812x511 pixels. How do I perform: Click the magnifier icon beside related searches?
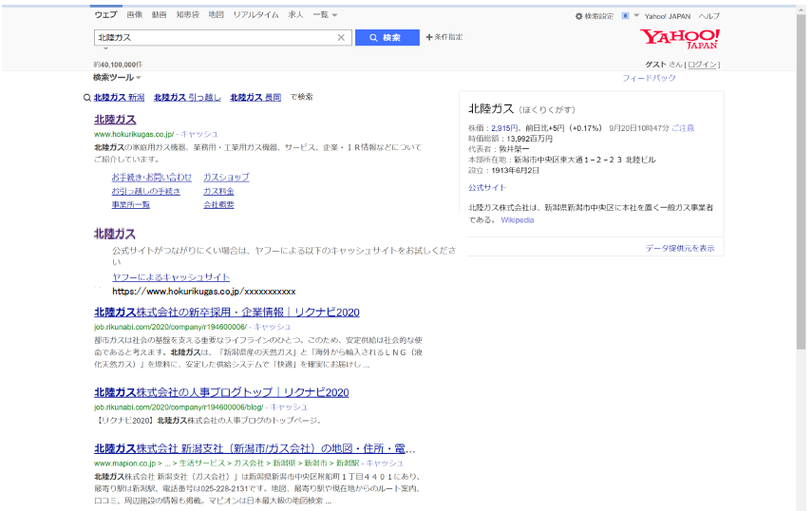pos(87,97)
